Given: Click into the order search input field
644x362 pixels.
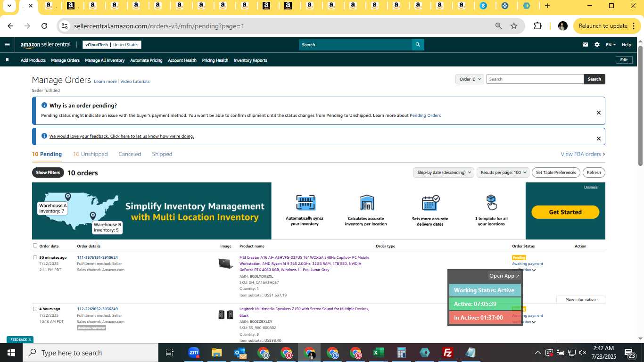Looking at the screenshot, I should [535, 79].
